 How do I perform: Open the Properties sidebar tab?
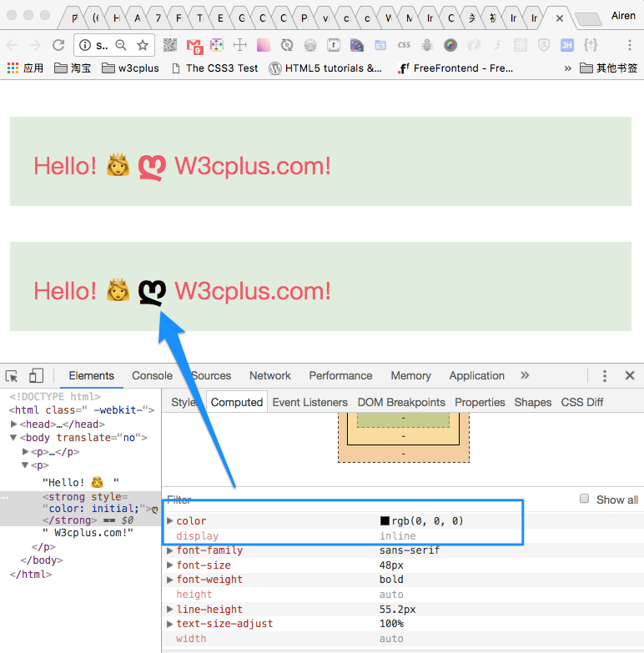pyautogui.click(x=480, y=402)
